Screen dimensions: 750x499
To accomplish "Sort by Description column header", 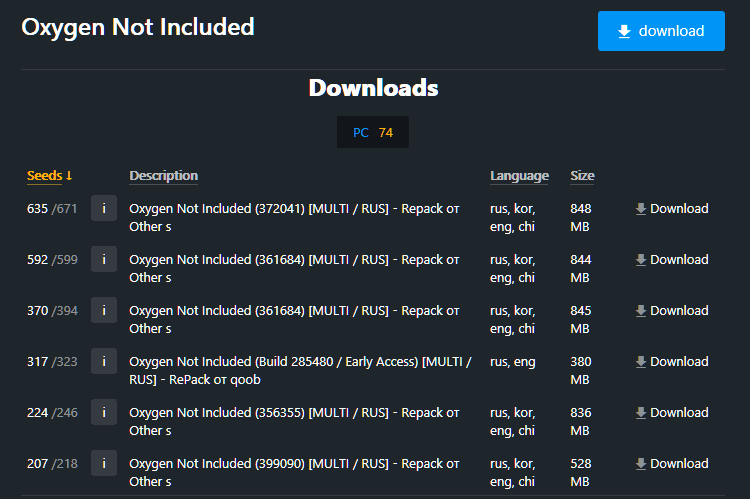I will tap(164, 176).
